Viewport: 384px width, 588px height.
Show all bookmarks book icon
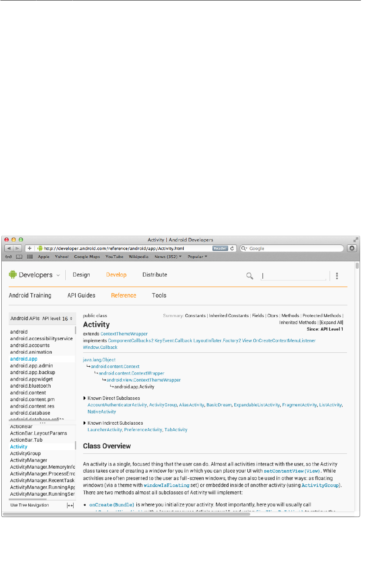19,257
